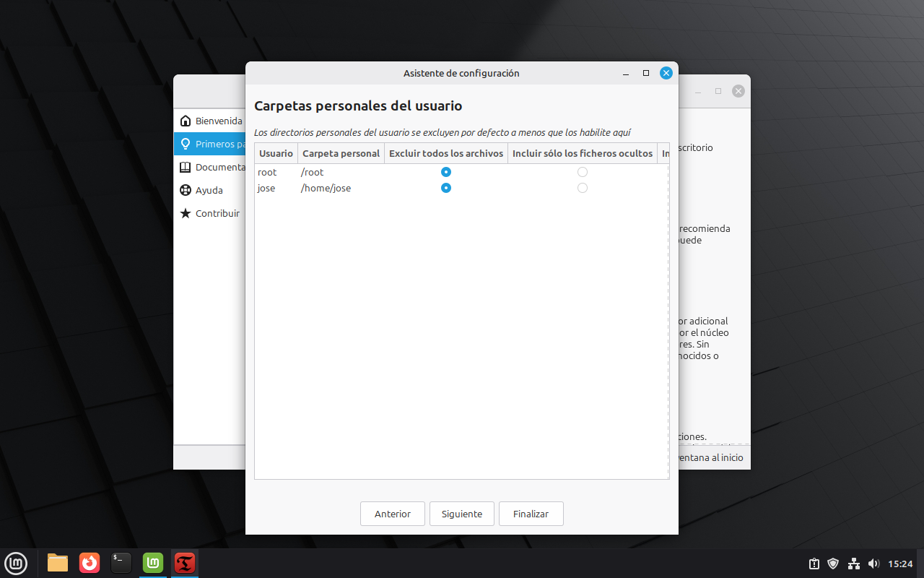924x578 pixels.
Task: Go back with the Anterior button
Action: point(393,514)
